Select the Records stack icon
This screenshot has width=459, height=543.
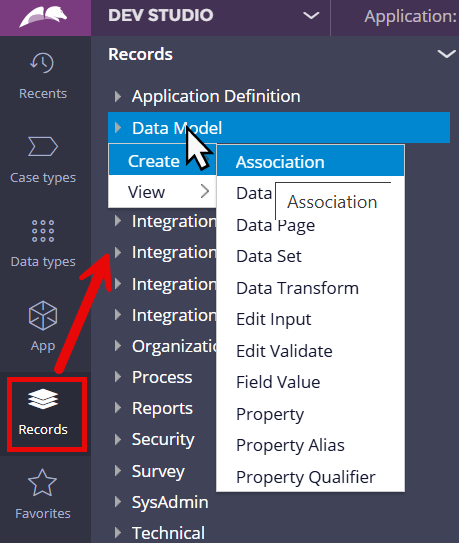pos(43,399)
